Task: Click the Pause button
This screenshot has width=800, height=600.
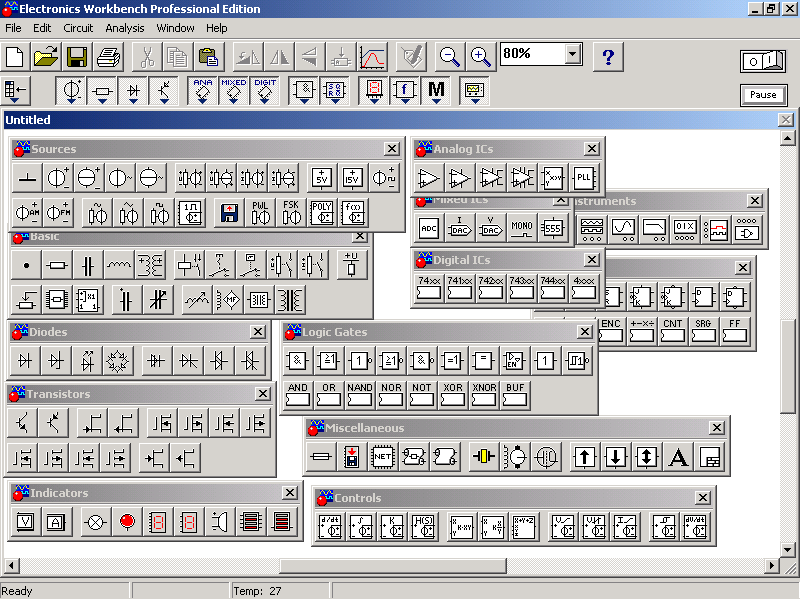Action: (763, 94)
